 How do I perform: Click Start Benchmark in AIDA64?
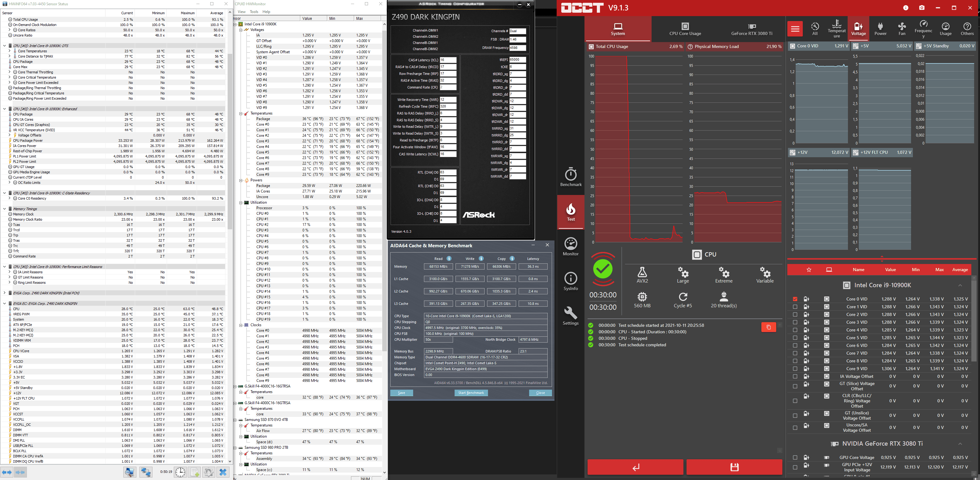click(x=471, y=393)
